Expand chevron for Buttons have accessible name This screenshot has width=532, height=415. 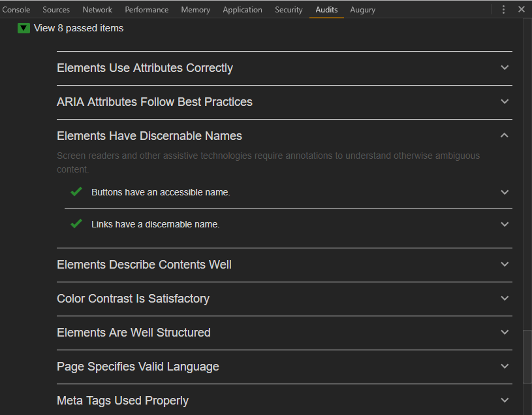click(505, 192)
